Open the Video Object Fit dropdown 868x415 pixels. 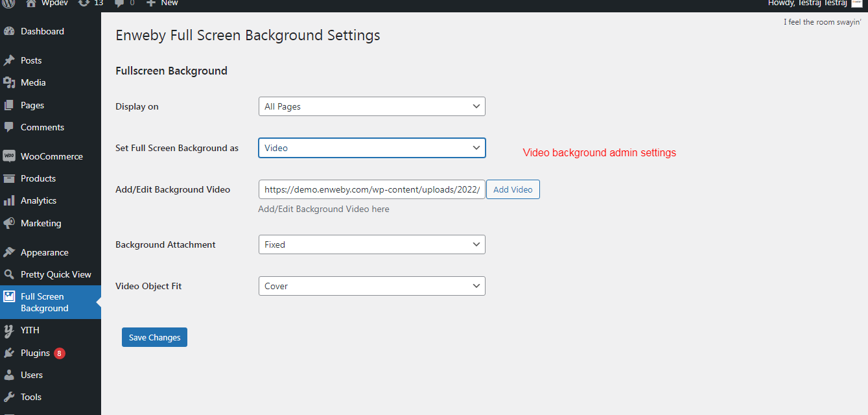coord(371,286)
